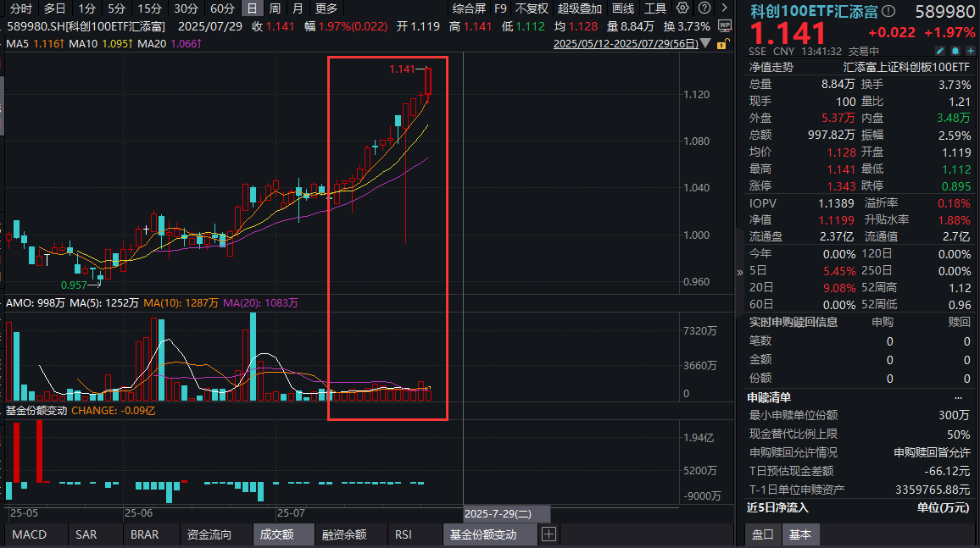The width and height of the screenshot is (980, 548).
Task: Click the padlock icon below the date range
Action: click(722, 45)
